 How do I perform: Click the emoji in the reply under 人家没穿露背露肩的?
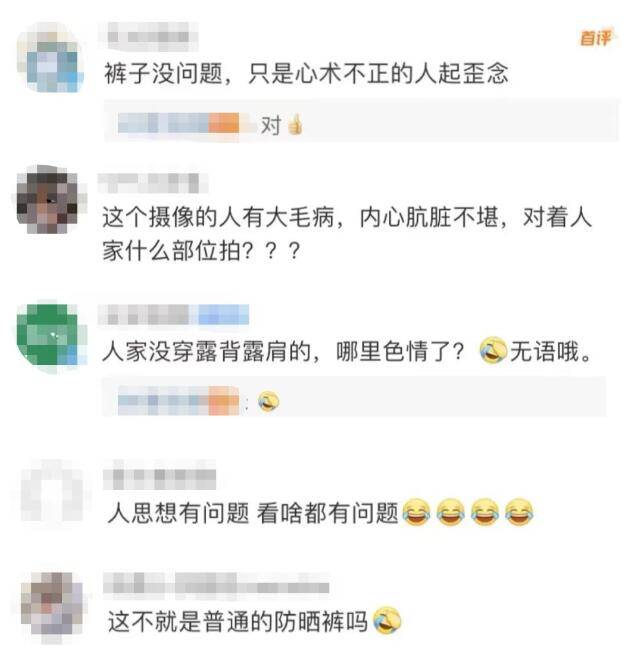[268, 401]
